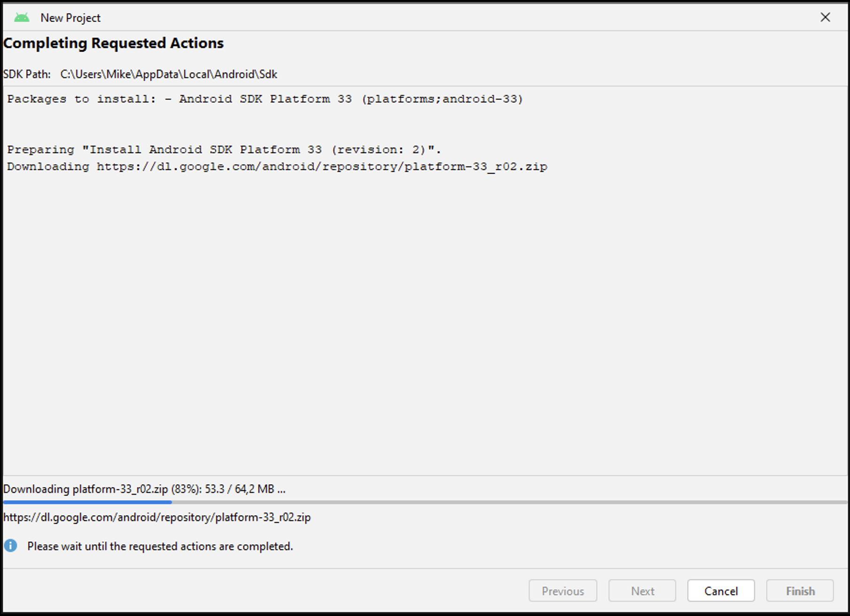Image resolution: width=850 pixels, height=616 pixels.
Task: Click the disabled Finish button
Action: (800, 591)
